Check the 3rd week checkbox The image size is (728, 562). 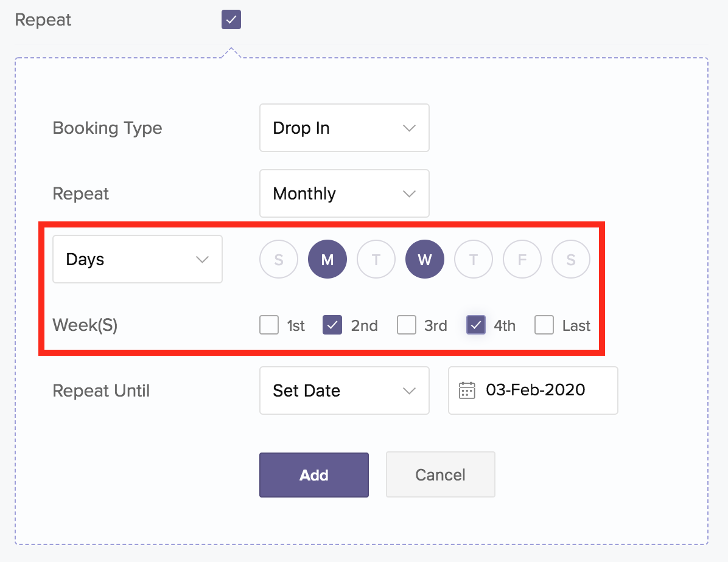(x=407, y=325)
